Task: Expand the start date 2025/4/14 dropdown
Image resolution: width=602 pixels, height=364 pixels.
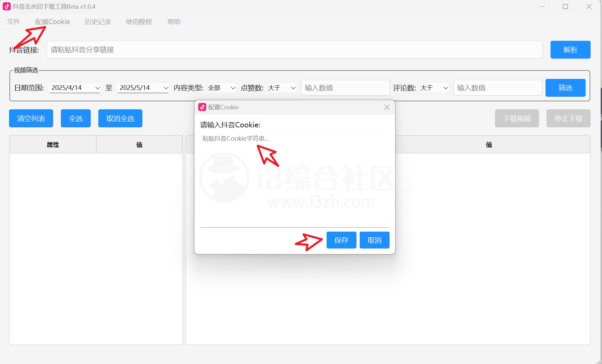Action: [97, 88]
